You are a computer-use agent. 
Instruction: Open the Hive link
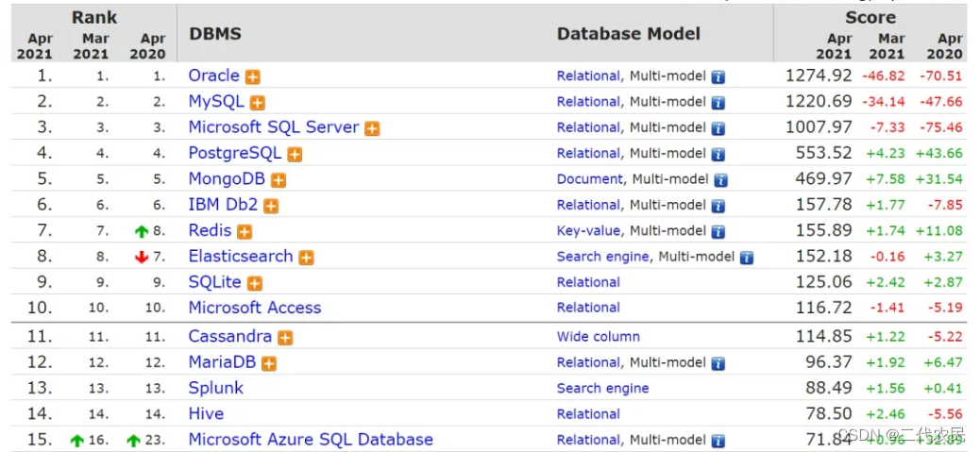coord(206,413)
